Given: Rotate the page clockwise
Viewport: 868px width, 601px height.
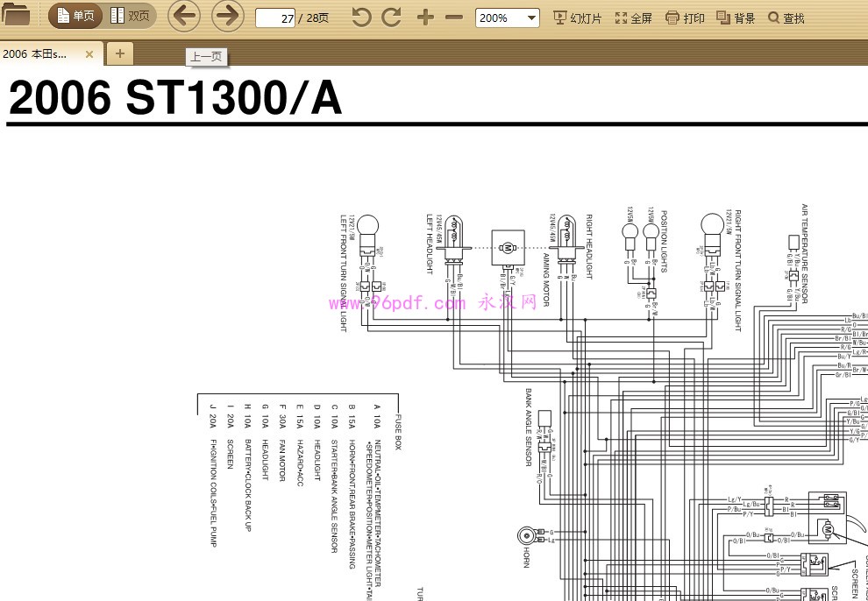Looking at the screenshot, I should point(391,18).
